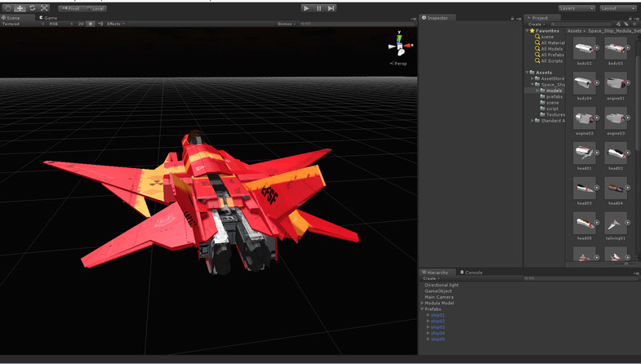Viewport: 641px width, 364px height.
Task: Expand the models folder arrow
Action: (x=537, y=91)
